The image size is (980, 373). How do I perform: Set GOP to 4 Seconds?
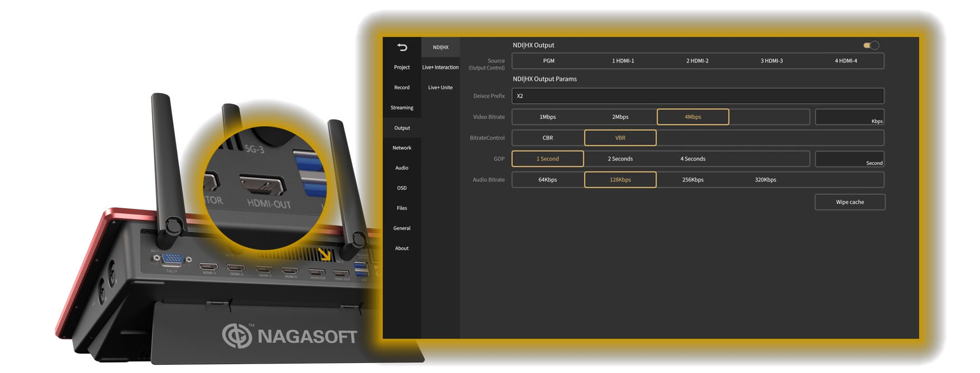tap(693, 159)
